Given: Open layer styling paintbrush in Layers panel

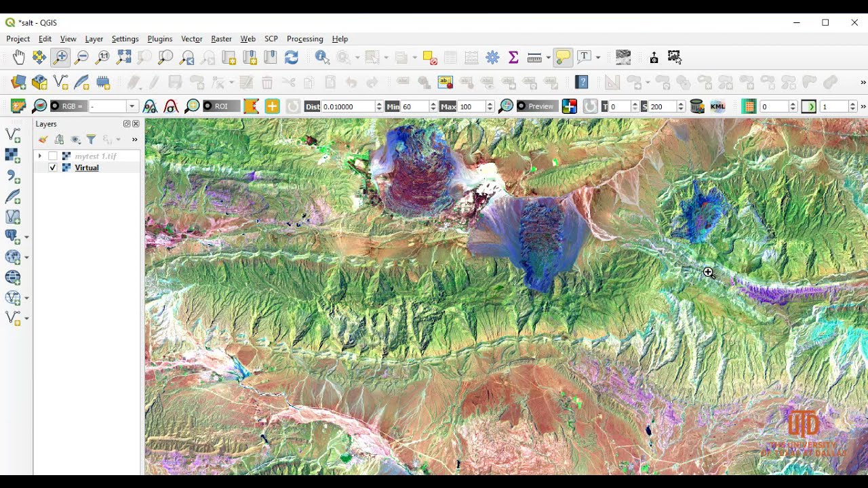Looking at the screenshot, I should click(x=43, y=140).
